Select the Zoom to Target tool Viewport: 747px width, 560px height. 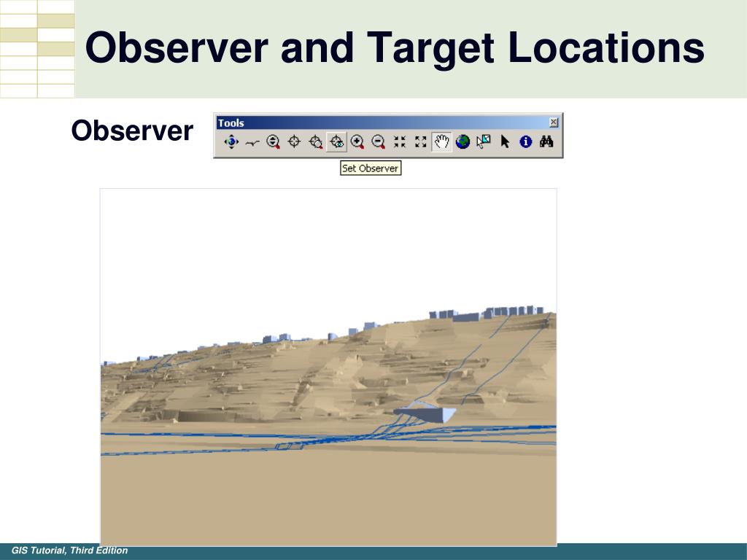click(x=315, y=141)
